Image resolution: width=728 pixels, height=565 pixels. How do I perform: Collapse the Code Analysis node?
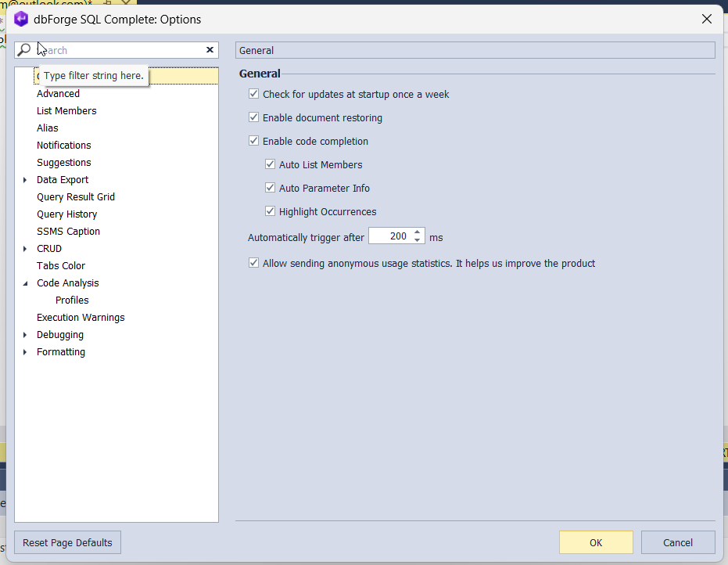[x=25, y=283]
